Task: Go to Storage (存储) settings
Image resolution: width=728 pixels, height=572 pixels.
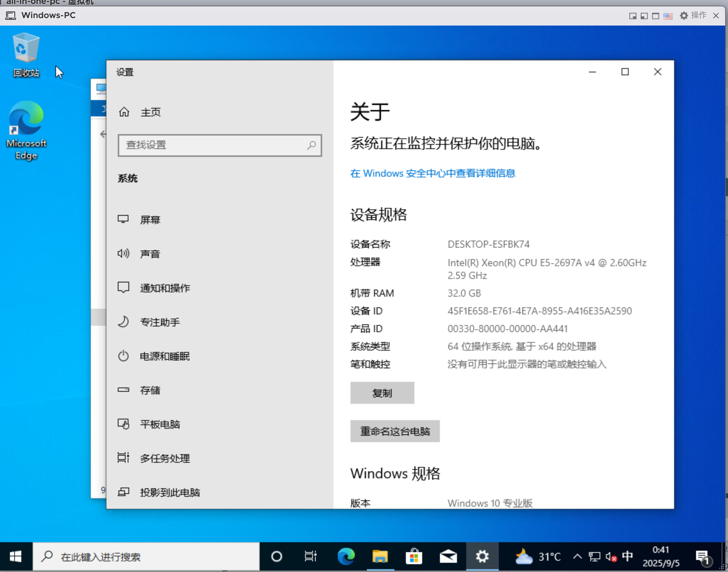Action: [x=150, y=390]
